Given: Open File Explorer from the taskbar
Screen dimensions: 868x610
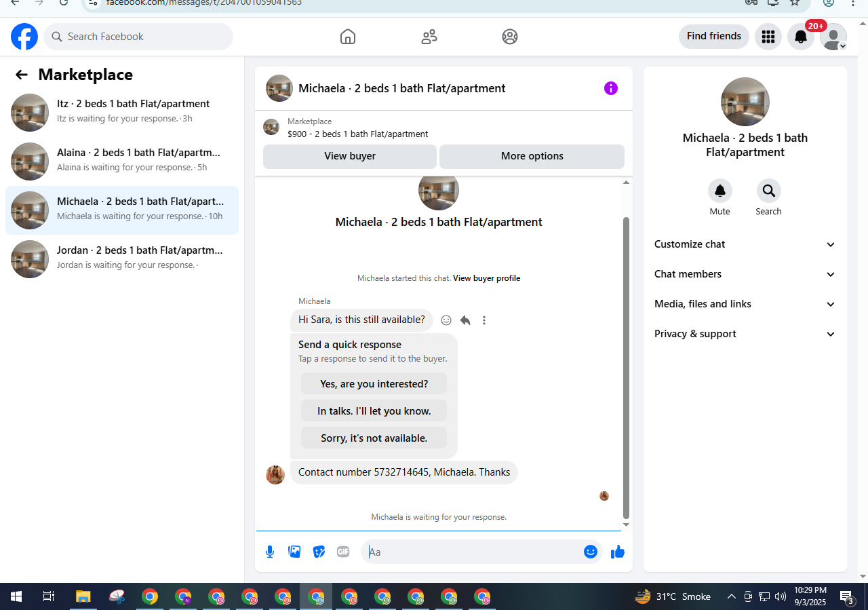Looking at the screenshot, I should tap(83, 596).
